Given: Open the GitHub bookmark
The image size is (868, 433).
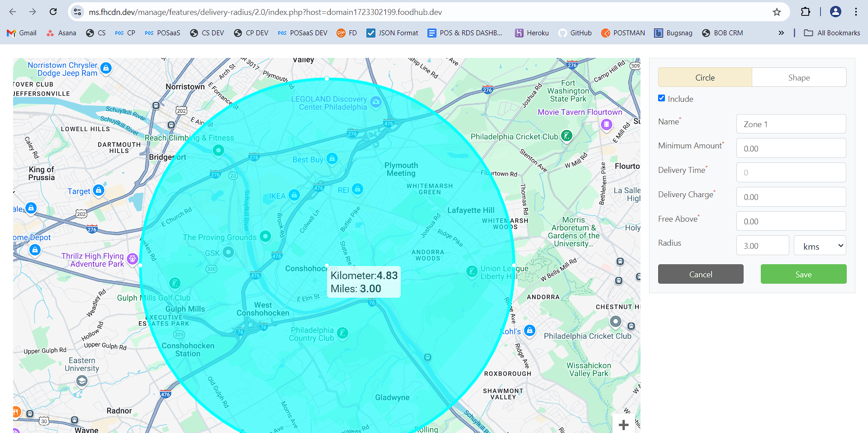Looking at the screenshot, I should [x=575, y=33].
